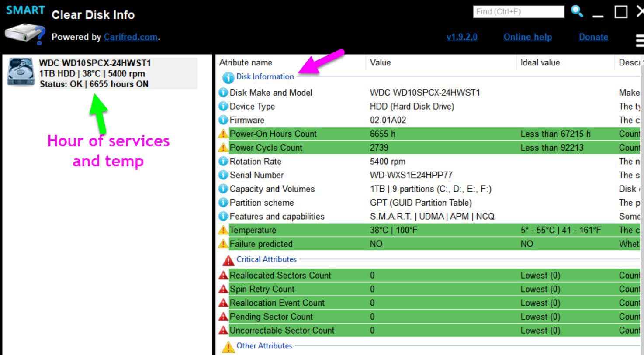Image resolution: width=644 pixels, height=355 pixels.
Task: Click info icon beside Capacity and Volumes
Action: (x=223, y=189)
